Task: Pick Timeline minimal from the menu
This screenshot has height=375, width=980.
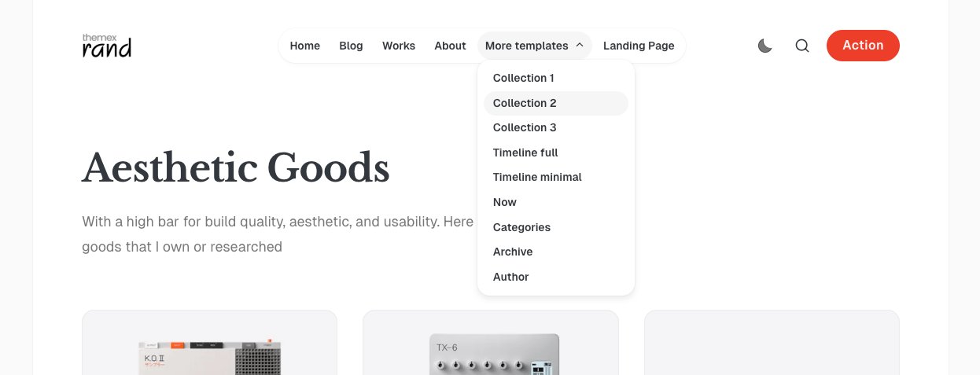Action: [537, 177]
